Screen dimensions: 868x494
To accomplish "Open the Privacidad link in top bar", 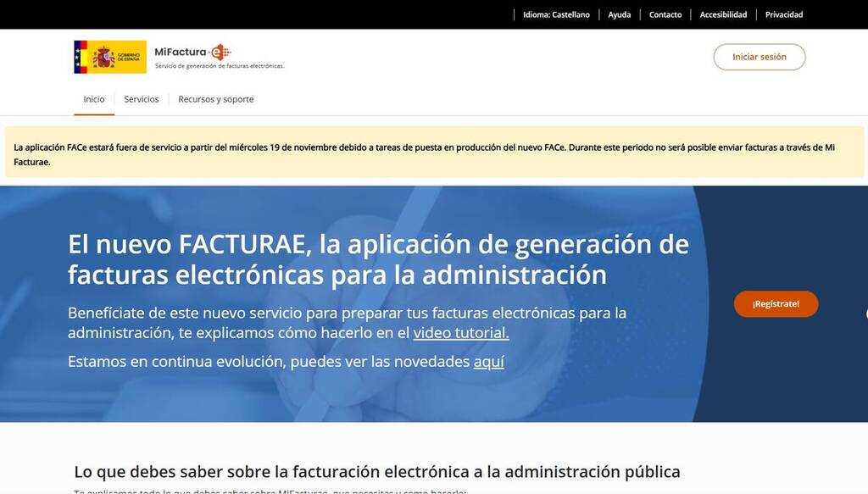I will click(783, 14).
